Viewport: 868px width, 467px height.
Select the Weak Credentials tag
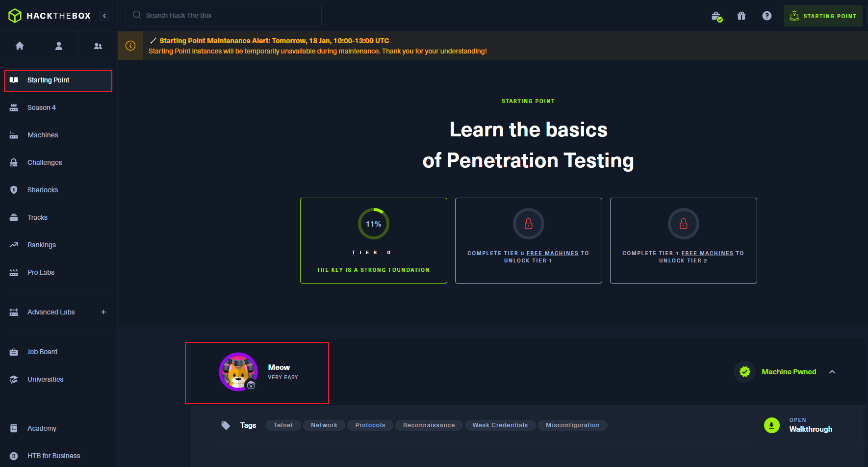[x=500, y=425]
